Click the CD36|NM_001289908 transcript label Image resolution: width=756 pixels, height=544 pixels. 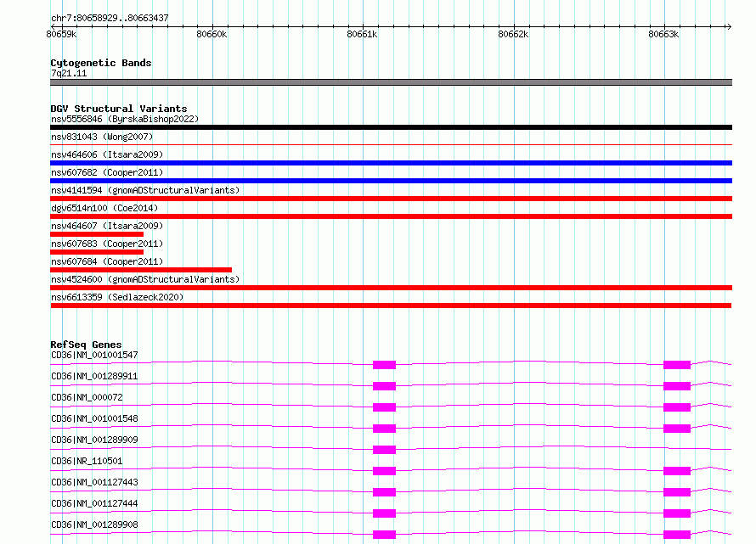pos(94,524)
